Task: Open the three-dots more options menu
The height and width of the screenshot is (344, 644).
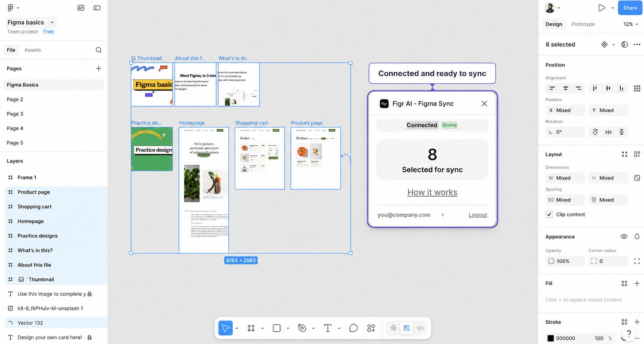Action: [637, 44]
